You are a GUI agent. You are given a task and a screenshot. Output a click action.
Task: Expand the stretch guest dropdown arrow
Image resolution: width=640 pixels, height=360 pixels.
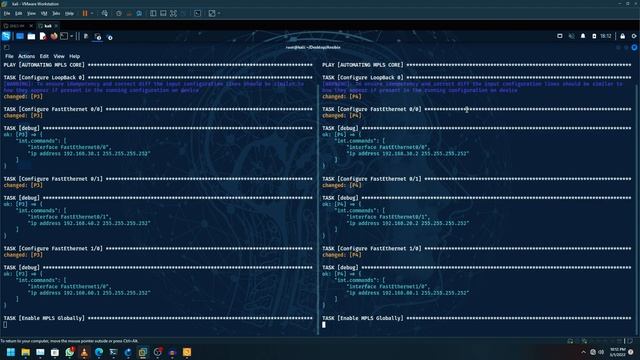coord(219,13)
